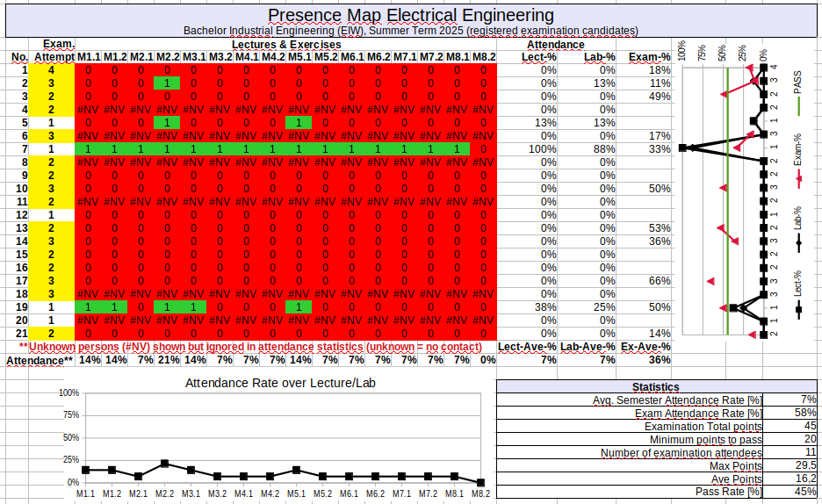Click the Lab-Ave-% summary header cell
This screenshot has height=504, width=822.
click(x=588, y=347)
